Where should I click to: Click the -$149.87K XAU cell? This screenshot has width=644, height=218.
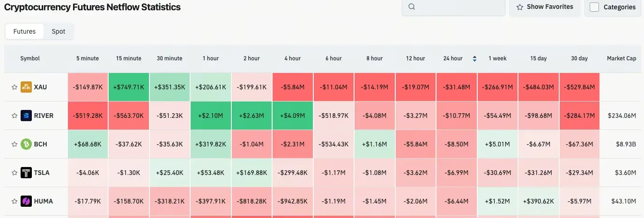(88, 87)
